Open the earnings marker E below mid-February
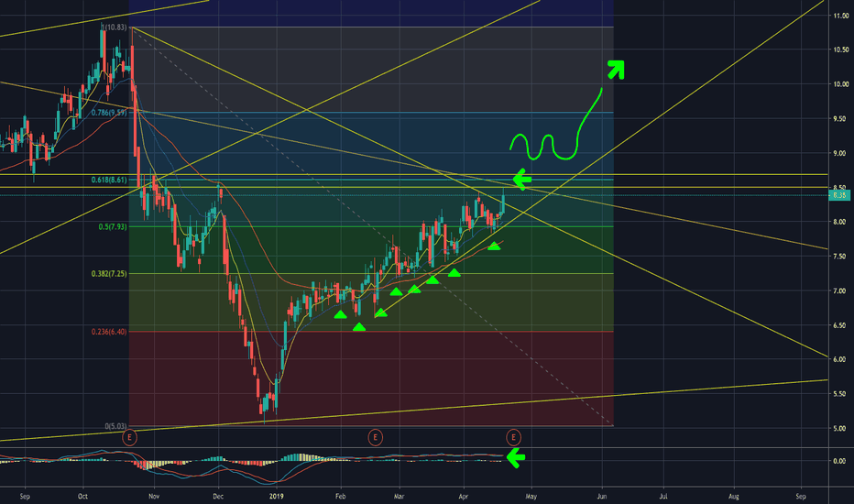The width and height of the screenshot is (854, 504). pos(375,437)
